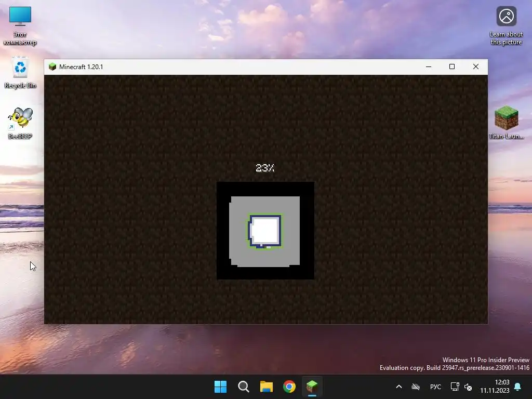Viewport: 532px width, 399px height.
Task: Select the Recycle Bin desktop icon
Action: click(20, 73)
